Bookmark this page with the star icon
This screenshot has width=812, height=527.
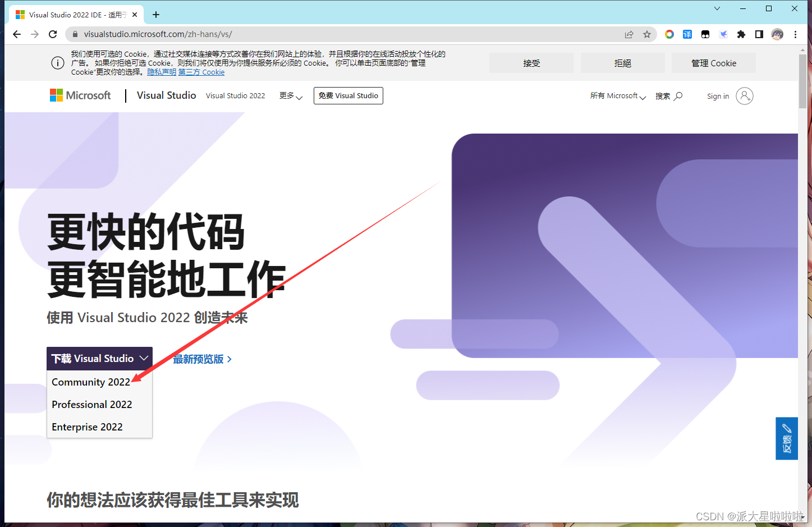[x=647, y=34]
